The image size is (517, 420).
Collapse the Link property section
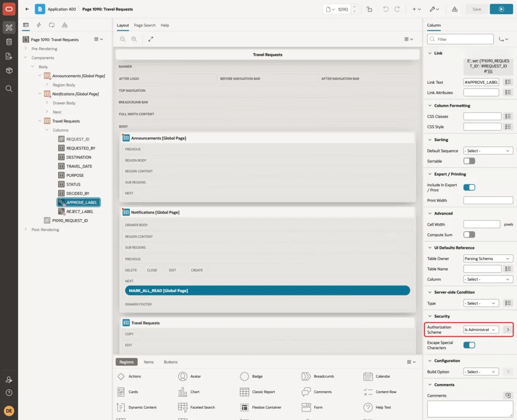point(430,53)
